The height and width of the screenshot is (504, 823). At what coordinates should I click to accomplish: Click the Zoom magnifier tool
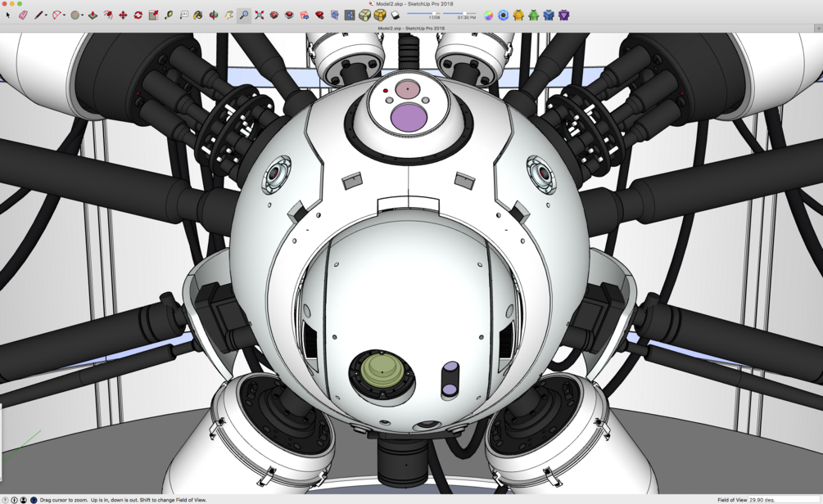[x=244, y=16]
